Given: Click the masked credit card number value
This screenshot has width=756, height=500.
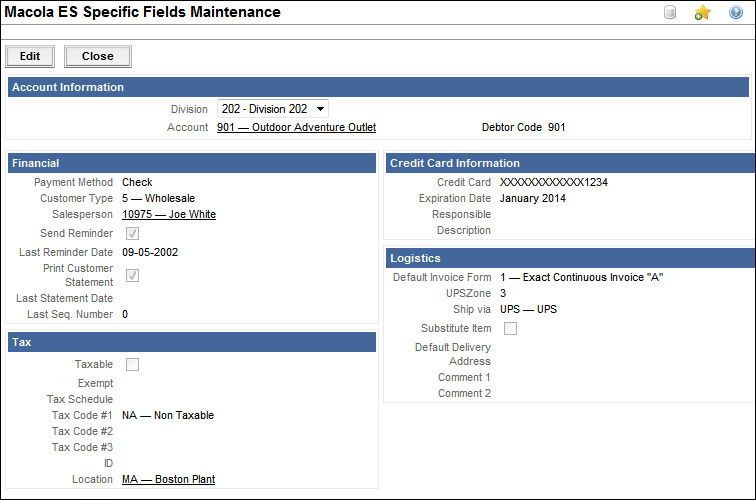Looking at the screenshot, I should pyautogui.click(x=553, y=183).
